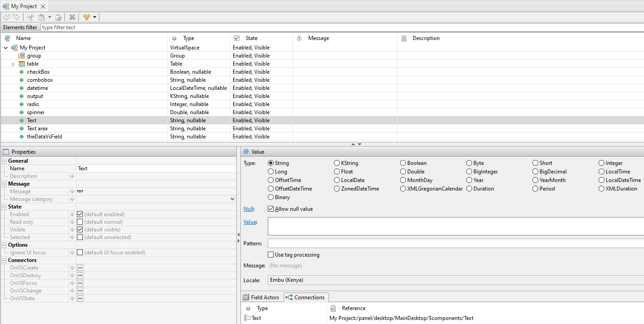Click the plus icon next to Enabled property
Screen dimensions: 644x324
click(72, 214)
